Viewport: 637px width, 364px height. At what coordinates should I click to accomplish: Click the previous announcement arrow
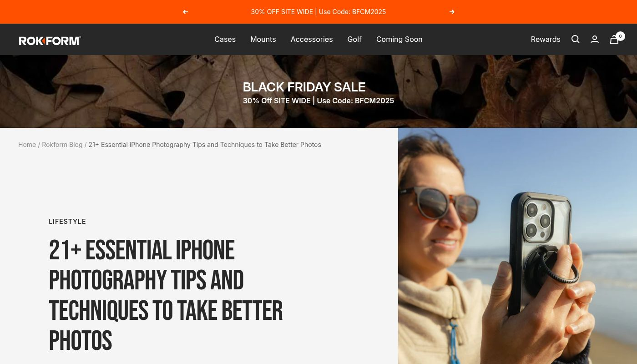pos(185,12)
